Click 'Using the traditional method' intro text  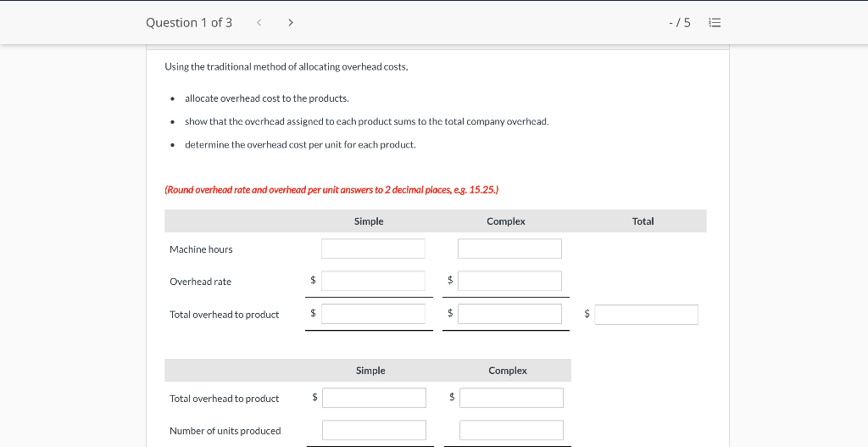287,67
